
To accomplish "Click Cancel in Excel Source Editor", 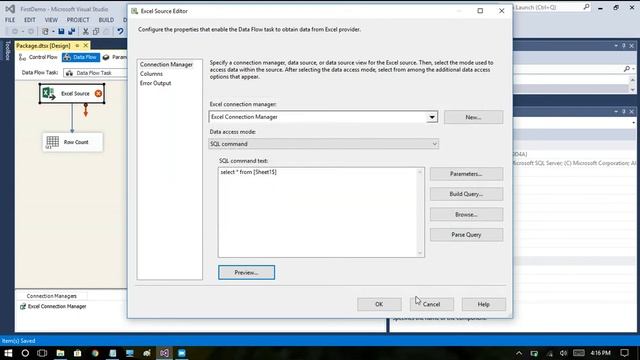I will coord(431,304).
